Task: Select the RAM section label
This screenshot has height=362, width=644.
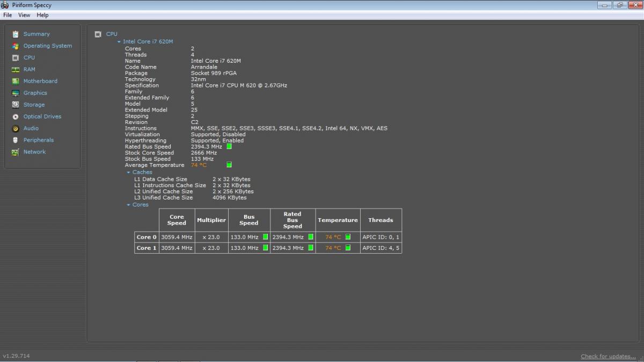Action: [x=30, y=69]
